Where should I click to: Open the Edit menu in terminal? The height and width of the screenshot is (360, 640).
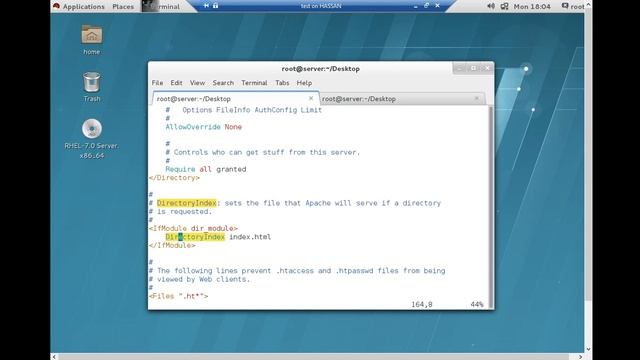pos(176,83)
